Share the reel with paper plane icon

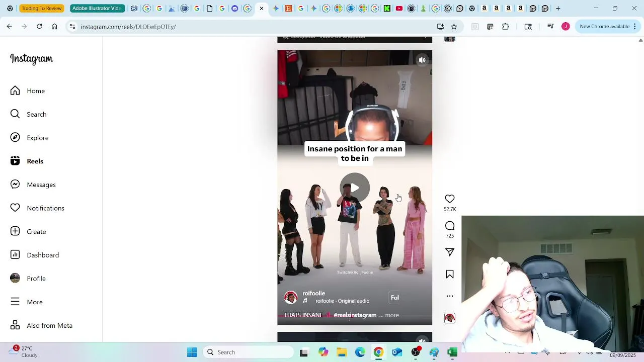(450, 252)
